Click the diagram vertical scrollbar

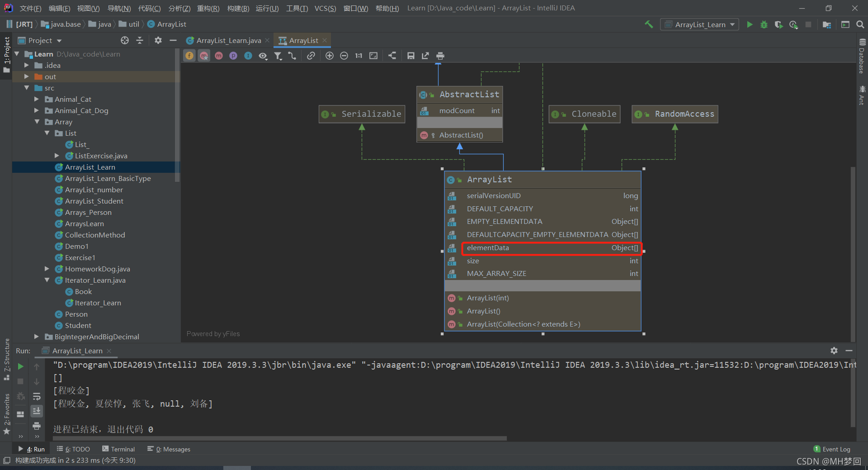pos(853,255)
